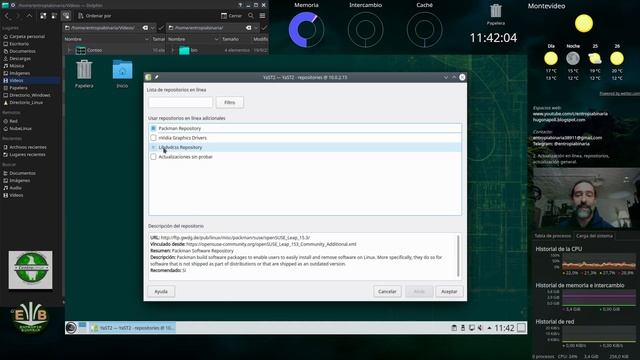The height and width of the screenshot is (360, 640).
Task: Expand the bin folder row in Dolphin
Action: (x=173, y=50)
